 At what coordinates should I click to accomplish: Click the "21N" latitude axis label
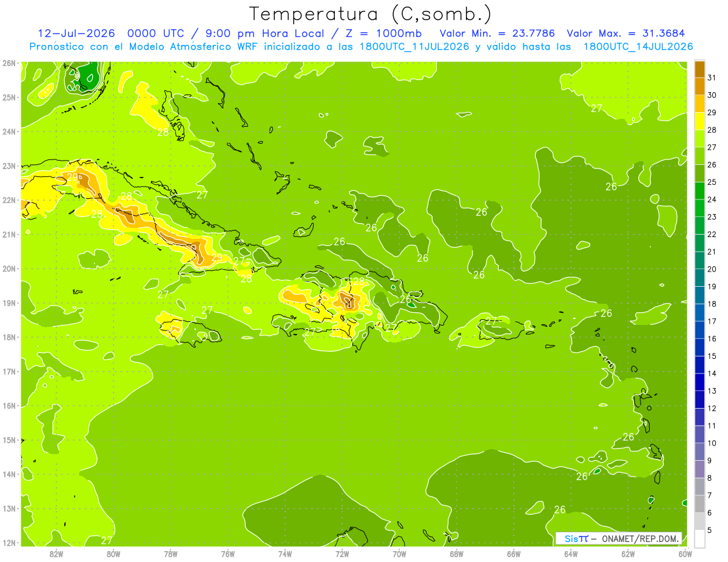click(x=9, y=235)
